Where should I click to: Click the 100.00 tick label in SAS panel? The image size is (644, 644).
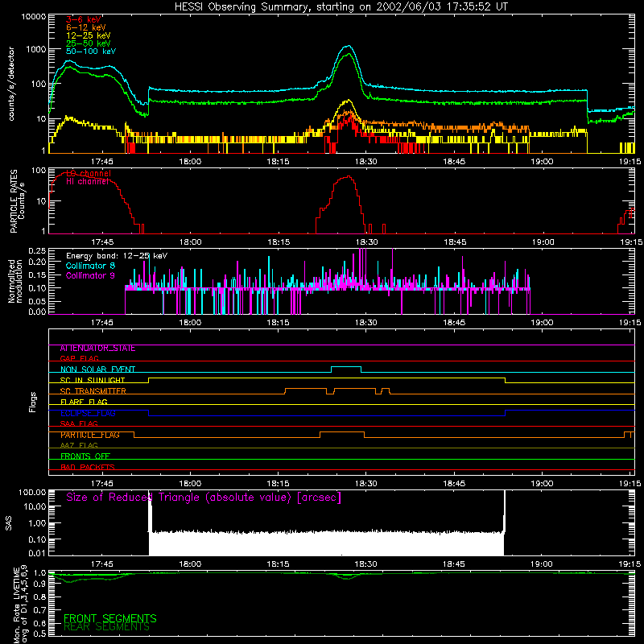pos(32,493)
